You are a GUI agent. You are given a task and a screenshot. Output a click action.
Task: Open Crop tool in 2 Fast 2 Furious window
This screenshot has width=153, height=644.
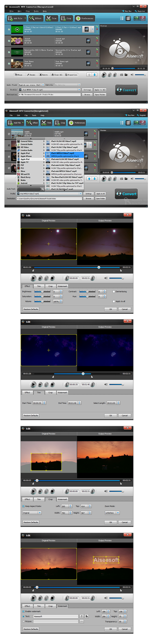(66, 18)
